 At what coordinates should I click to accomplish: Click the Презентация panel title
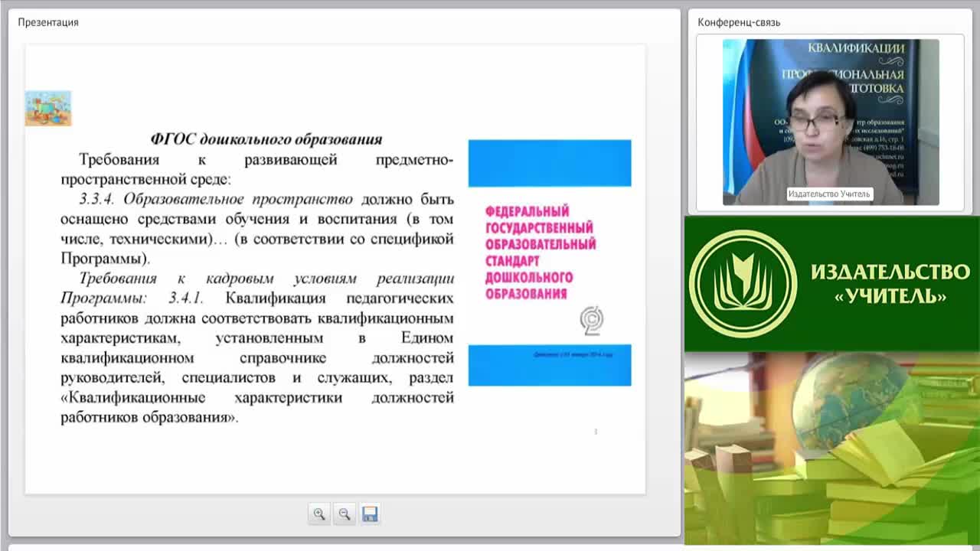48,22
